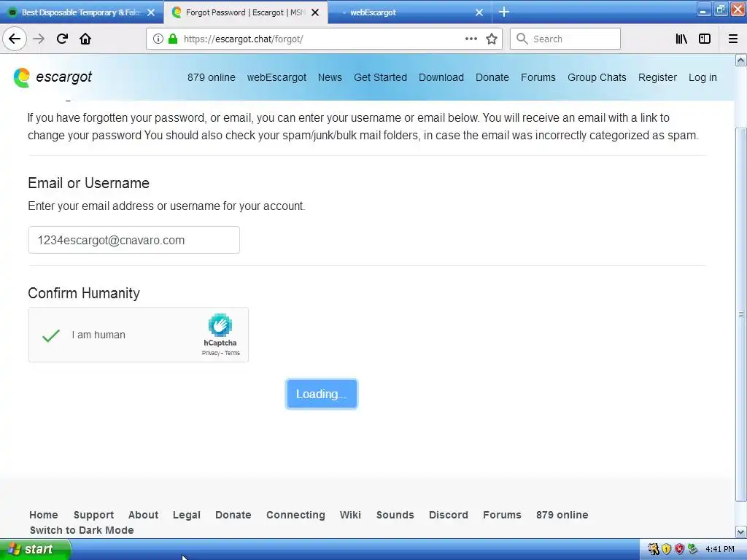Reload the page with the refresh icon
747x560 pixels.
pyautogui.click(x=62, y=39)
